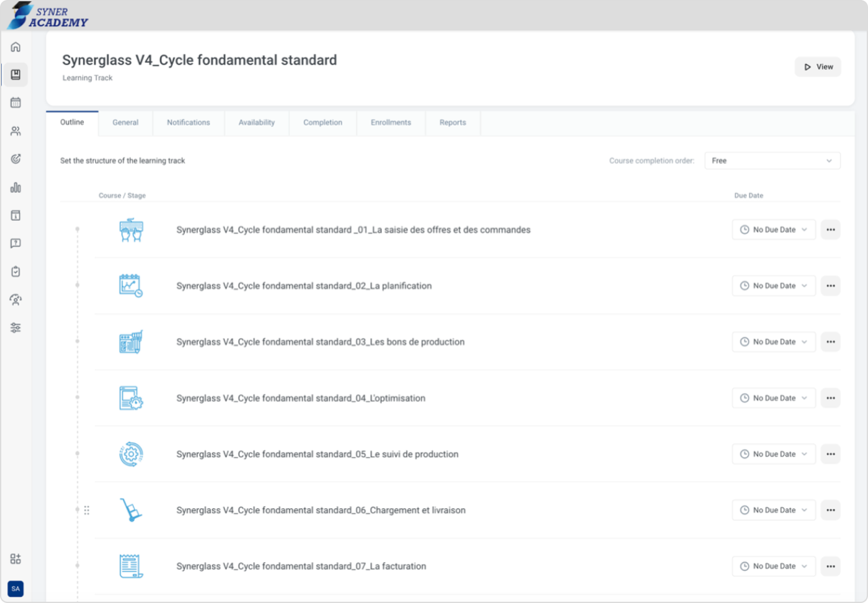Open the Goals target icon in sidebar

click(15, 159)
